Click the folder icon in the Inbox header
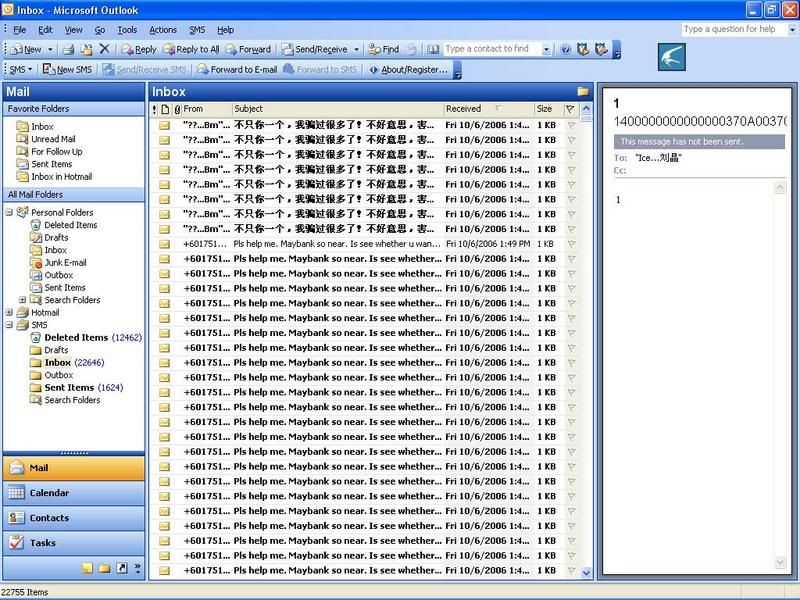This screenshot has height=600, width=800. (x=583, y=92)
